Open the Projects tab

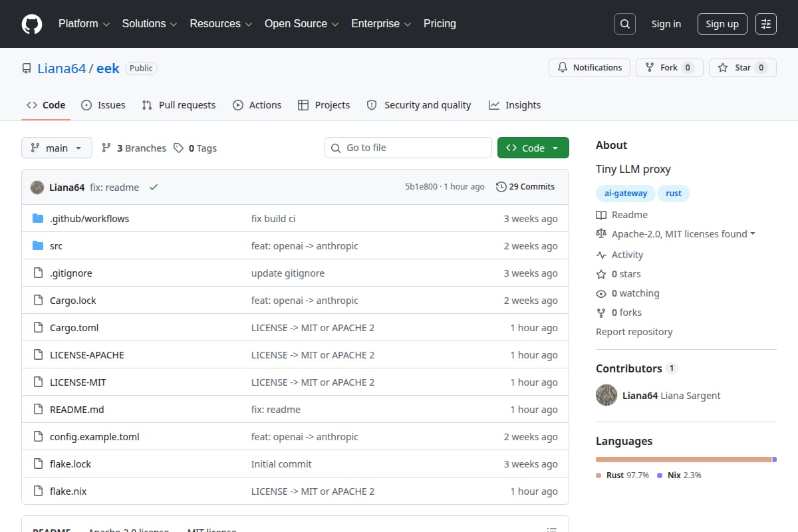coord(324,105)
